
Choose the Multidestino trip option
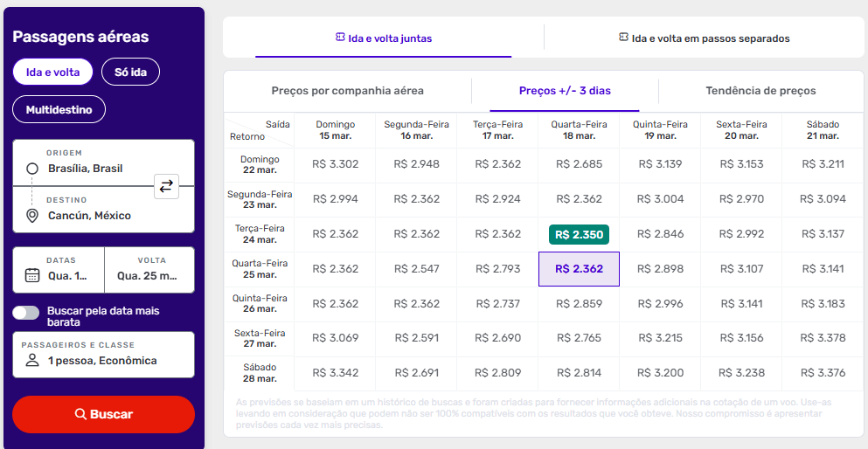59,110
